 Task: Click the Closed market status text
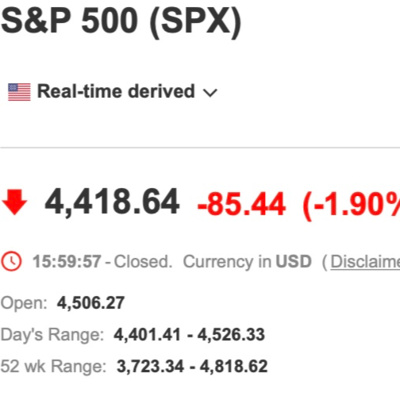[143, 261]
